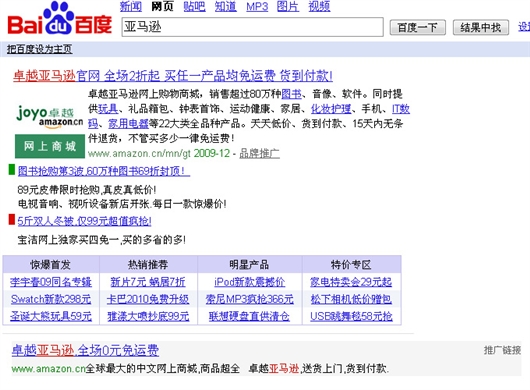Click the 明星产品 column header
The height and width of the screenshot is (390, 530).
pos(249,264)
